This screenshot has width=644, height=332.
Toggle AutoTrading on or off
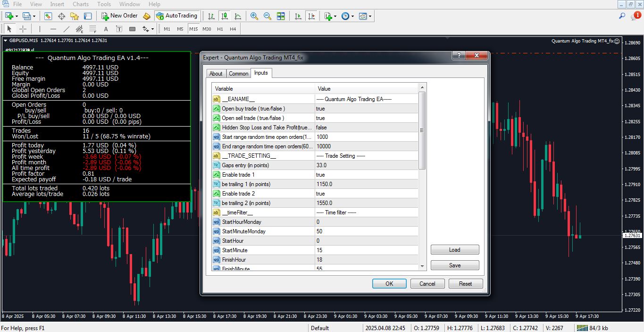click(177, 16)
